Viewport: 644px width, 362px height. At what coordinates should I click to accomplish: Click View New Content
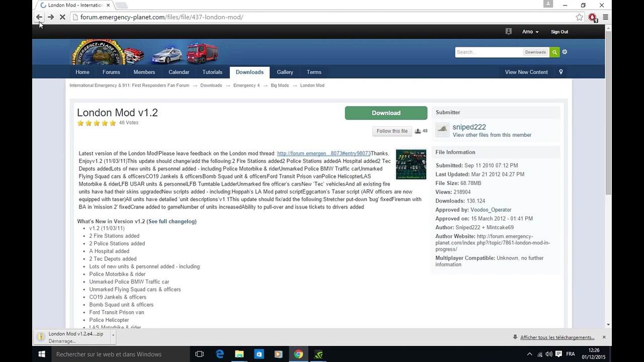(x=526, y=72)
